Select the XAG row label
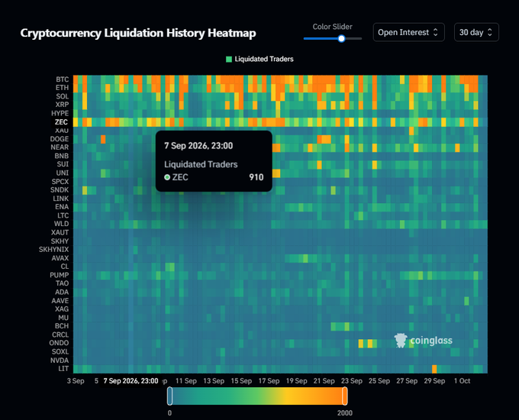The image size is (519, 420). [62, 309]
